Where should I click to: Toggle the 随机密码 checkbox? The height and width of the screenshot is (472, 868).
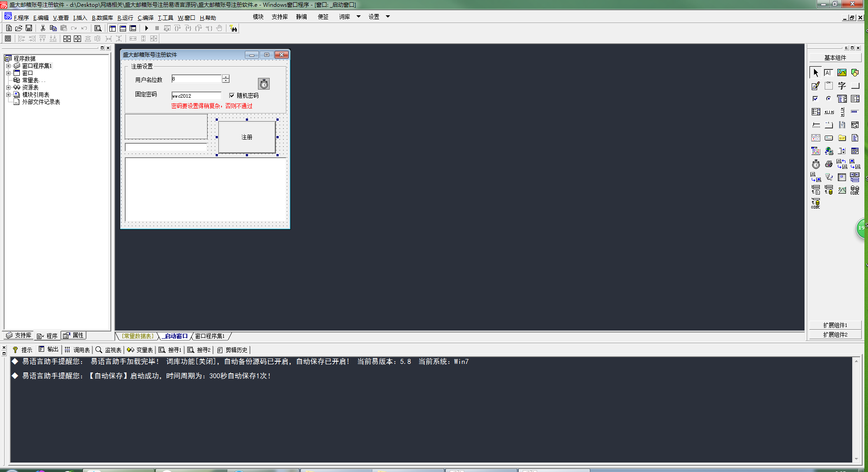pyautogui.click(x=232, y=95)
